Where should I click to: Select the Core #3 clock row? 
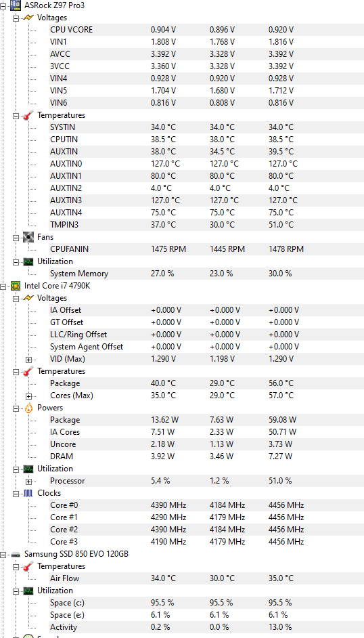(206, 542)
